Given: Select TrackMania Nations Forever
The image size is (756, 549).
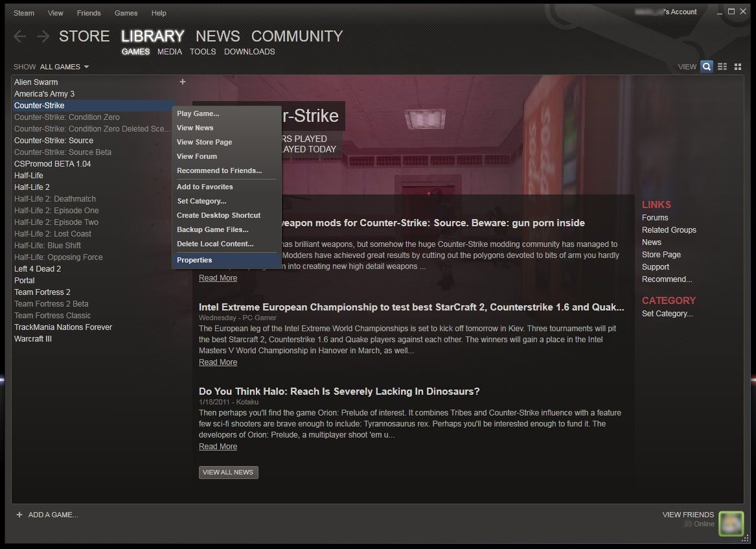Looking at the screenshot, I should tap(63, 327).
